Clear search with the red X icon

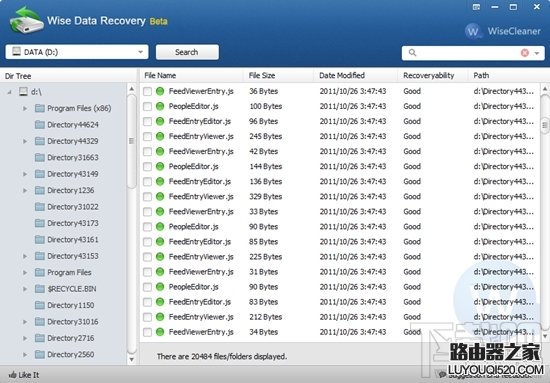(525, 53)
